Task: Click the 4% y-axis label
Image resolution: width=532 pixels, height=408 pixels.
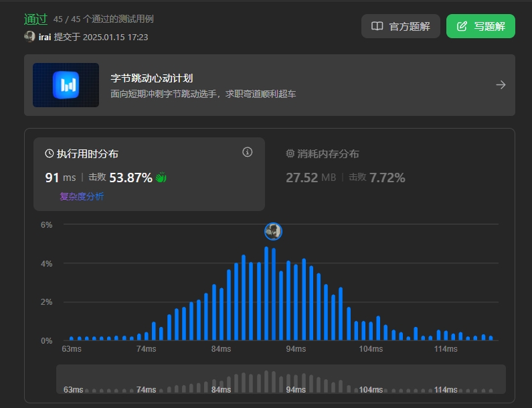Action: 46,263
